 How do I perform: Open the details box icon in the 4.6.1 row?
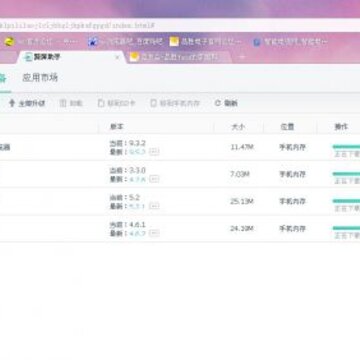tap(154, 233)
